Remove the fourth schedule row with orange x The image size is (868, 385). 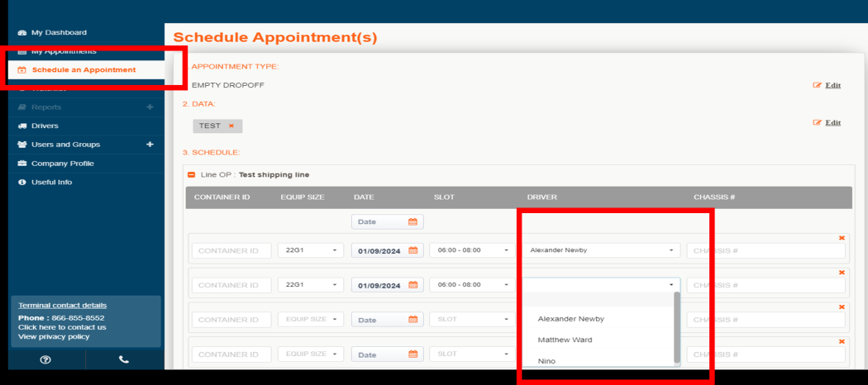842,341
